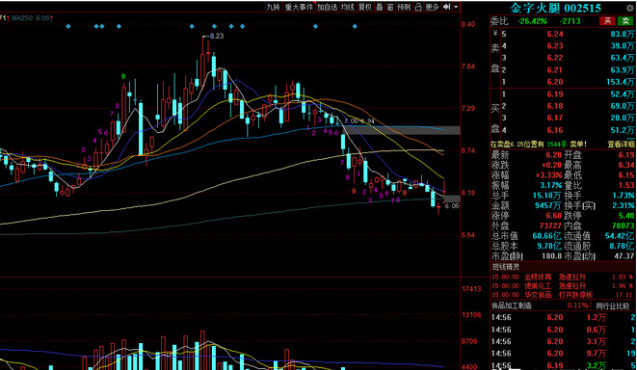
Task: Click the 查看详细 view details link
Action: (x=621, y=144)
